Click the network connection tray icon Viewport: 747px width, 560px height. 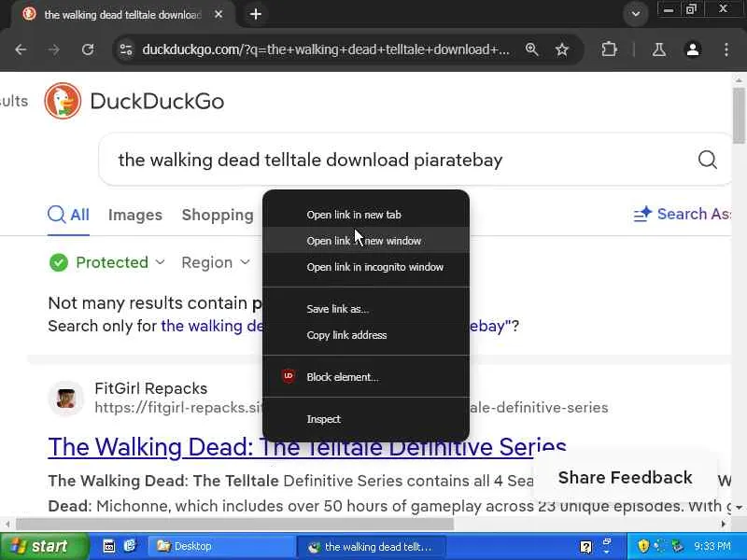[x=676, y=546]
